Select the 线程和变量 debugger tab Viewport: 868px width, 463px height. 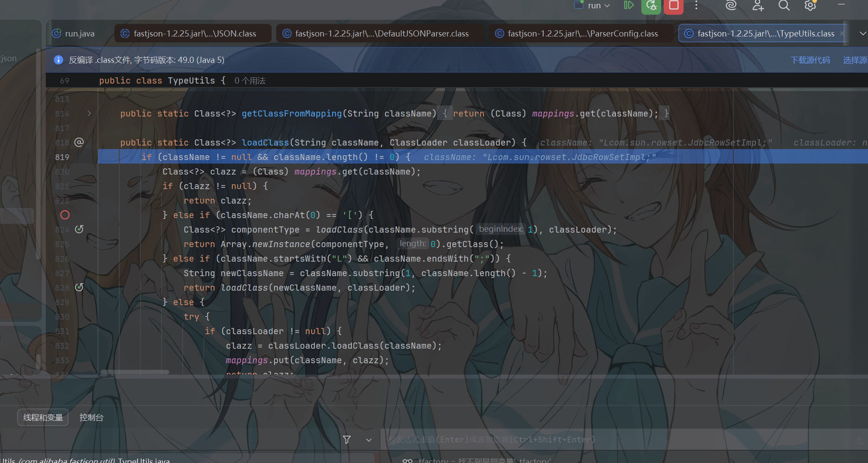(x=43, y=417)
